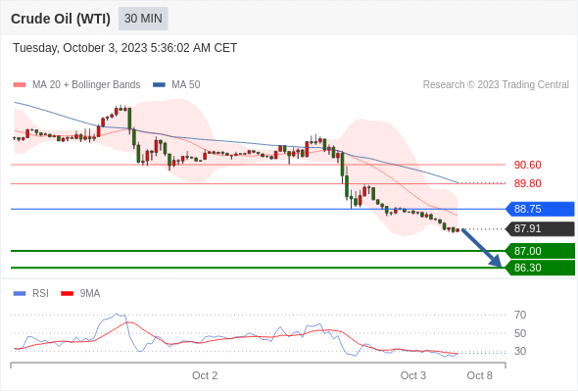Select the Oct 3 date axis marker
Viewport: 578px width, 392px height.
(413, 375)
